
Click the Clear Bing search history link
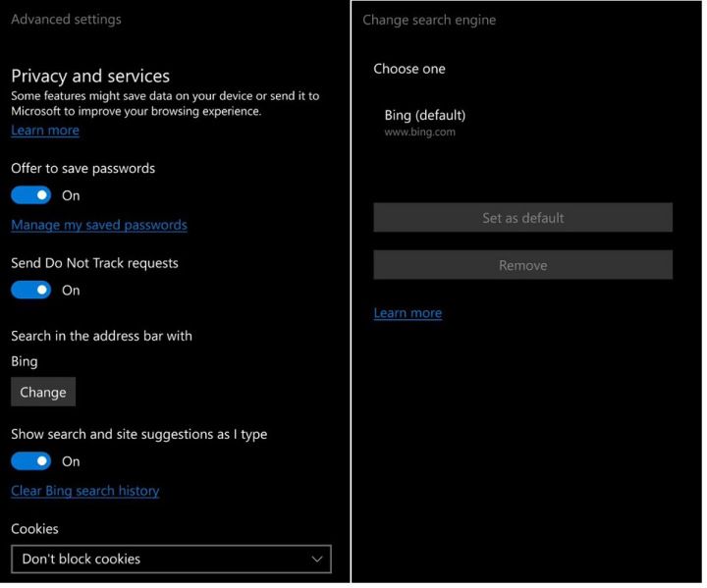point(84,491)
